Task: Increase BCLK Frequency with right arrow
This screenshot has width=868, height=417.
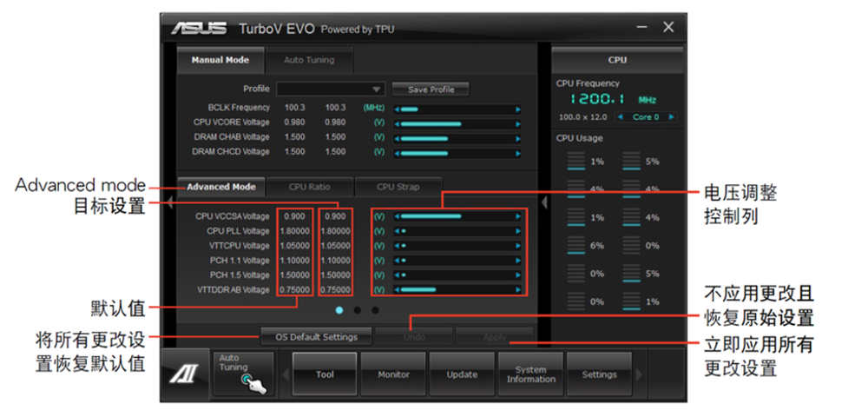Action: [x=518, y=109]
